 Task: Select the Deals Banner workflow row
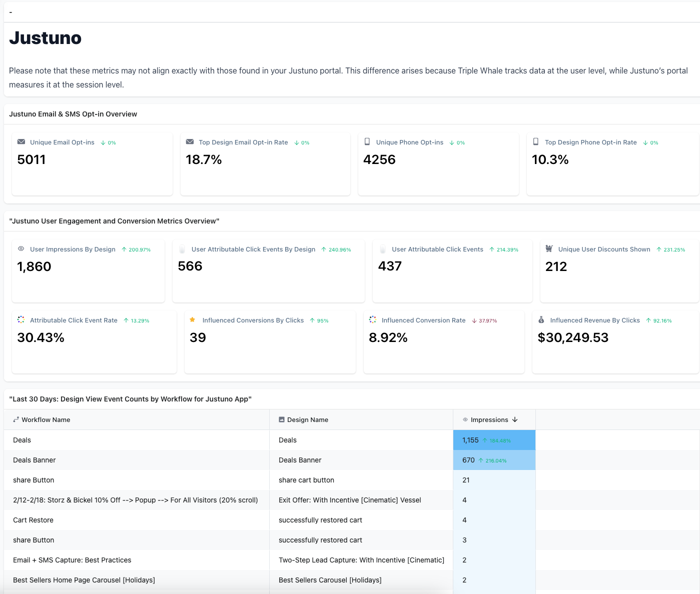(x=35, y=460)
